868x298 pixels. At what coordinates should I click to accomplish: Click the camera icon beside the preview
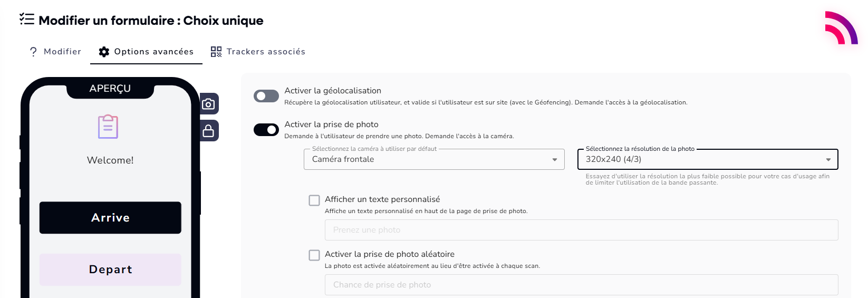(209, 104)
